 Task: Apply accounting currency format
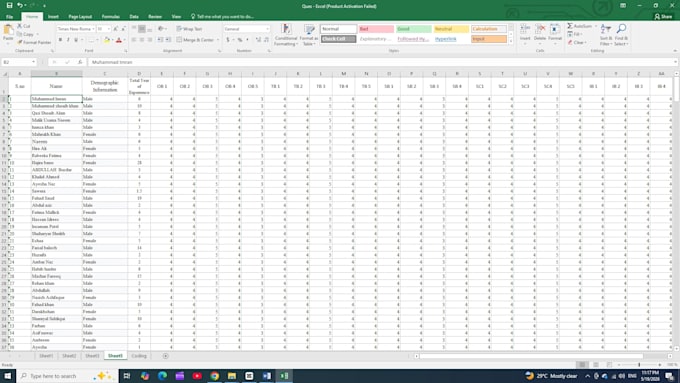point(228,40)
